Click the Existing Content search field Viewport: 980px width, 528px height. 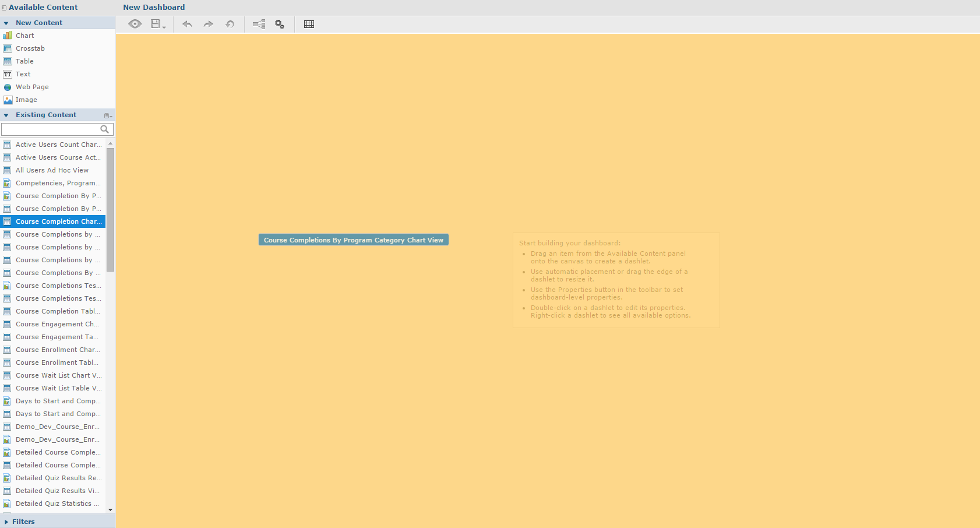tap(51, 129)
